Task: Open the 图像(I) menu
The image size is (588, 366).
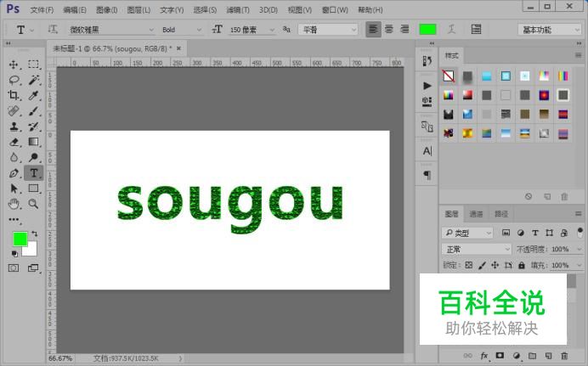Action: [x=107, y=10]
